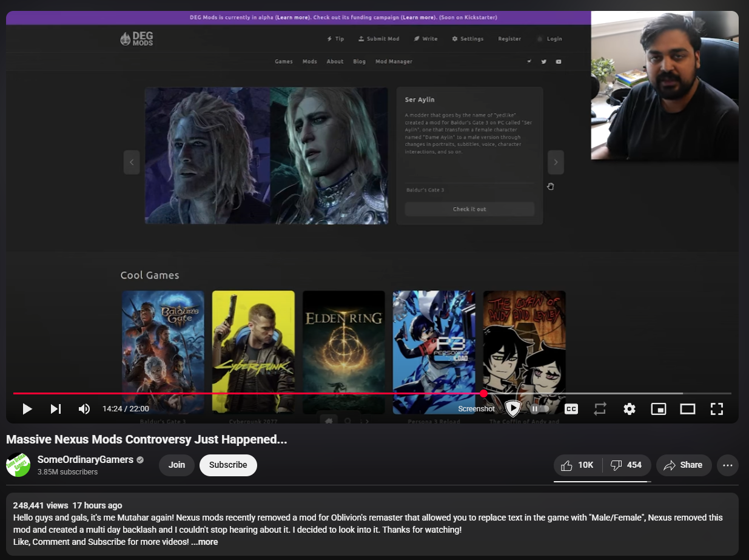Click Ser Aylin featured mod image
Viewport: 749px width, 560px height.
[x=266, y=156]
